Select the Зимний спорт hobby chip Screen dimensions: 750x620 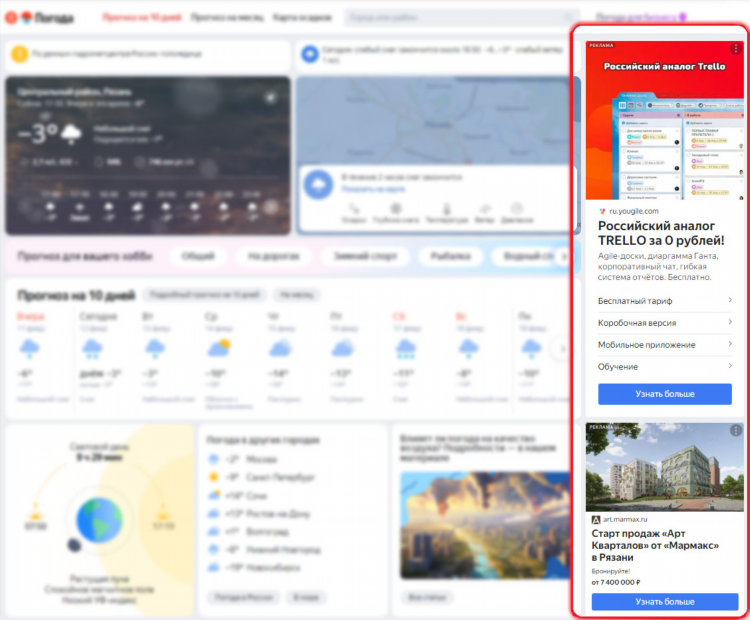[x=365, y=256]
